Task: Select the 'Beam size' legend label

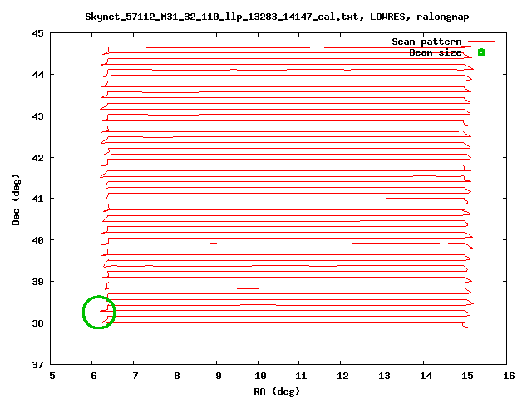Action: [x=436, y=52]
